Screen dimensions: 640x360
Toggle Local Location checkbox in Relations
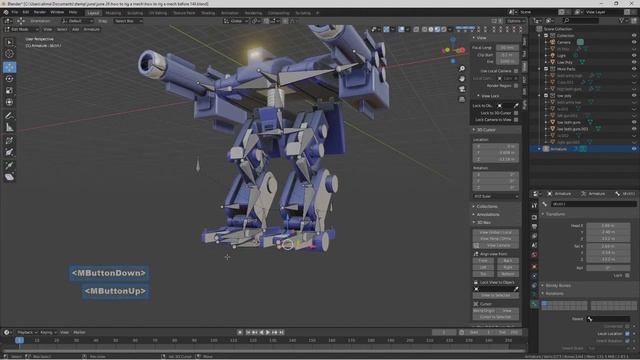(x=627, y=334)
